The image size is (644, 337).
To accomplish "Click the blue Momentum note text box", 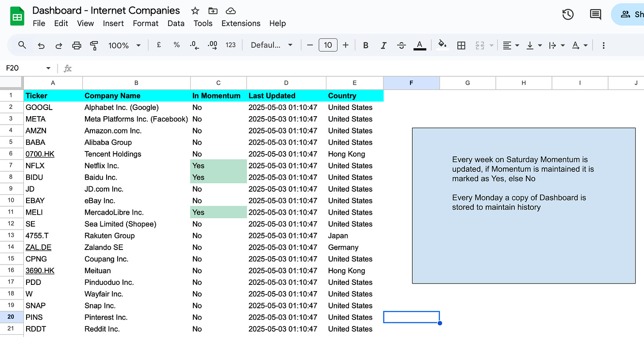I will coord(524,205).
